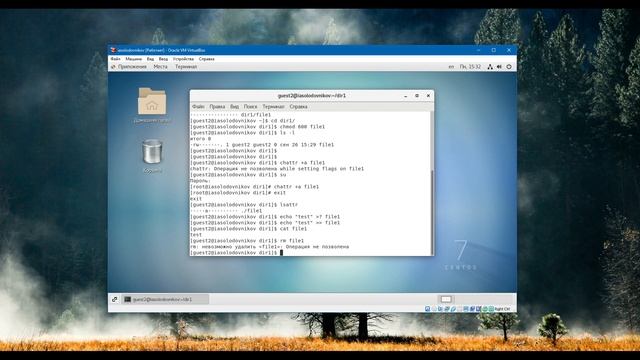Click the volume speaker icon in panel
The width and height of the screenshot is (640, 360).
(499, 67)
